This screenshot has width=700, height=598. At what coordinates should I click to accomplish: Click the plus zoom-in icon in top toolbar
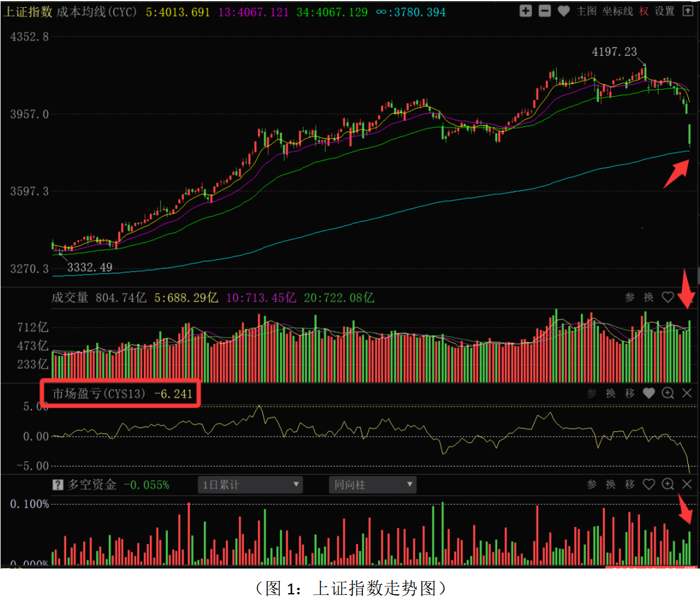click(x=525, y=11)
